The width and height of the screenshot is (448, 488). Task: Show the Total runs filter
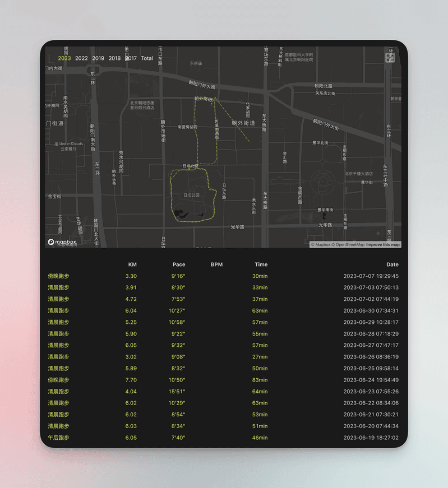click(x=147, y=58)
